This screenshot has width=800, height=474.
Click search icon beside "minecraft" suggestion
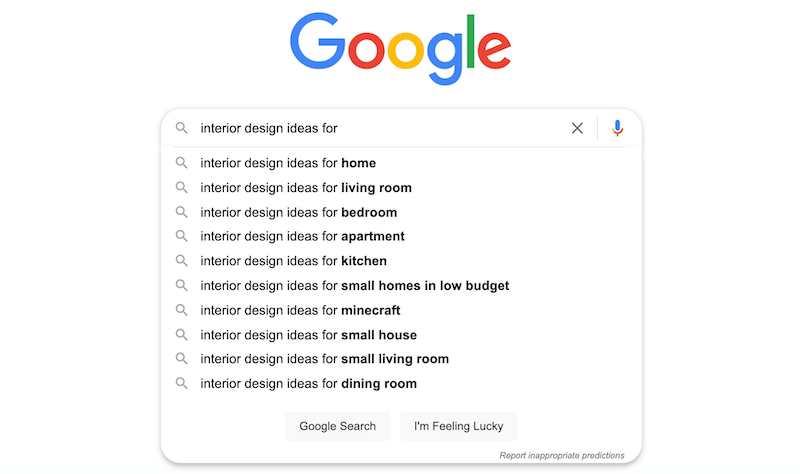pyautogui.click(x=182, y=310)
